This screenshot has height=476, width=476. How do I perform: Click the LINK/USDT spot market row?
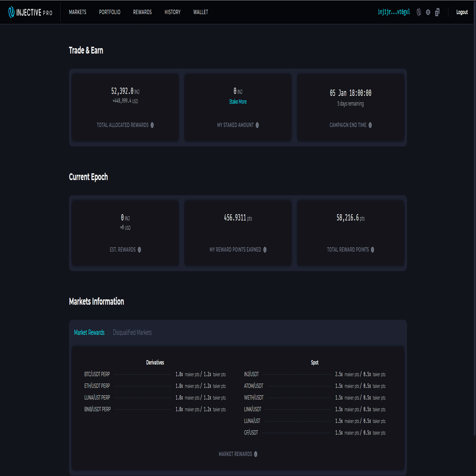(x=314, y=409)
